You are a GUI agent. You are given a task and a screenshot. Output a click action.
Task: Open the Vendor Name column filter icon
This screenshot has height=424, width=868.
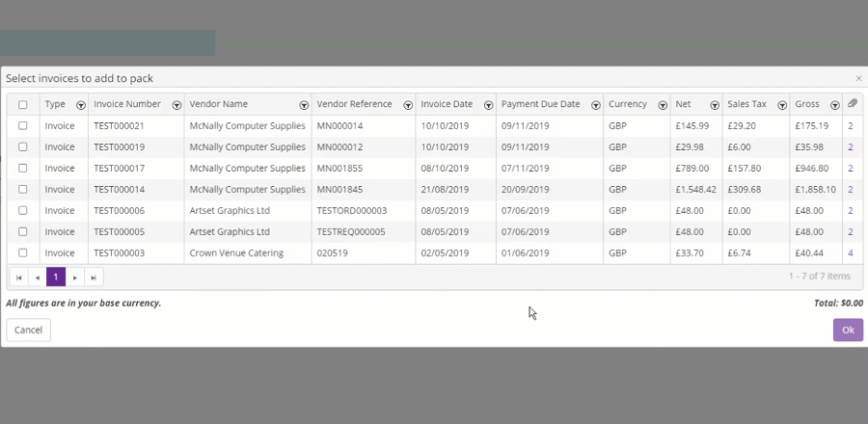pyautogui.click(x=304, y=105)
